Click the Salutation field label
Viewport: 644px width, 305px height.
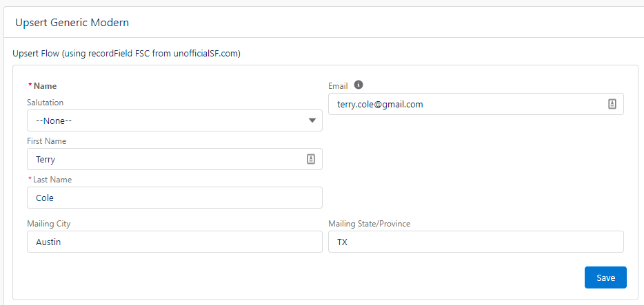click(x=46, y=103)
